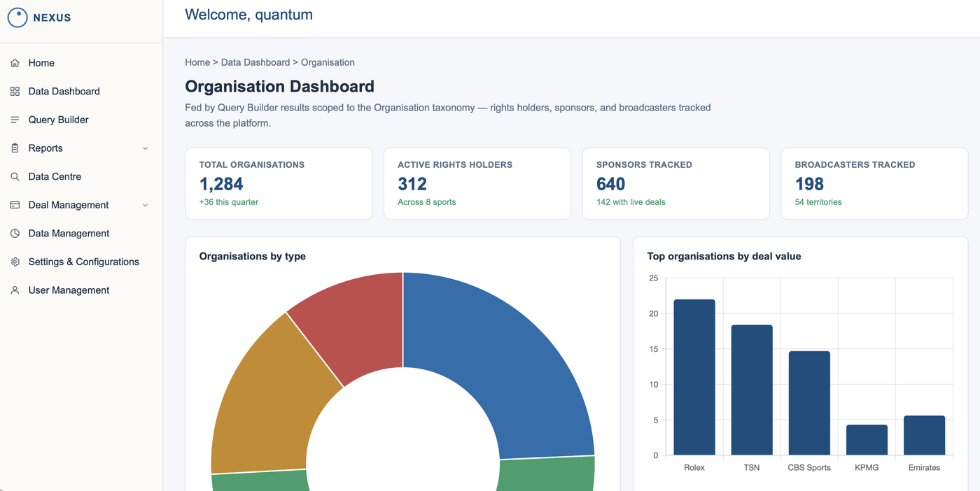980x491 pixels.
Task: Click the 'Welcome, quantum' header text
Action: pyautogui.click(x=248, y=15)
